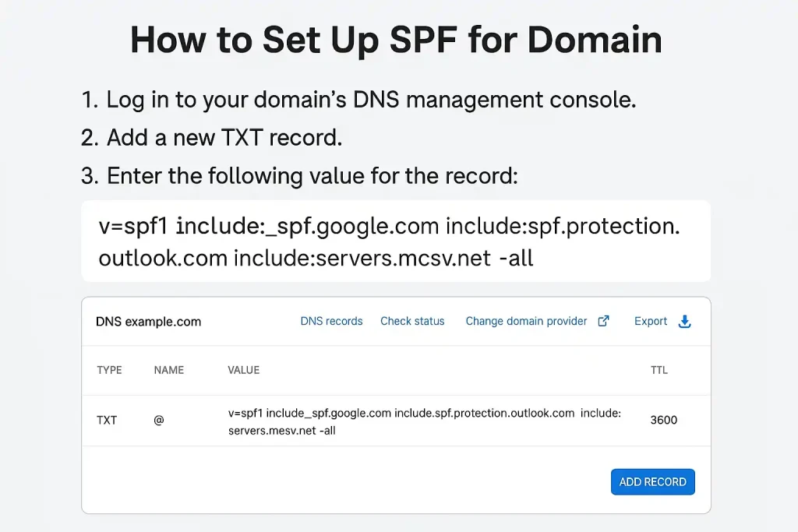The height and width of the screenshot is (532, 798).
Task: Click the ADD RECORD button
Action: [652, 481]
